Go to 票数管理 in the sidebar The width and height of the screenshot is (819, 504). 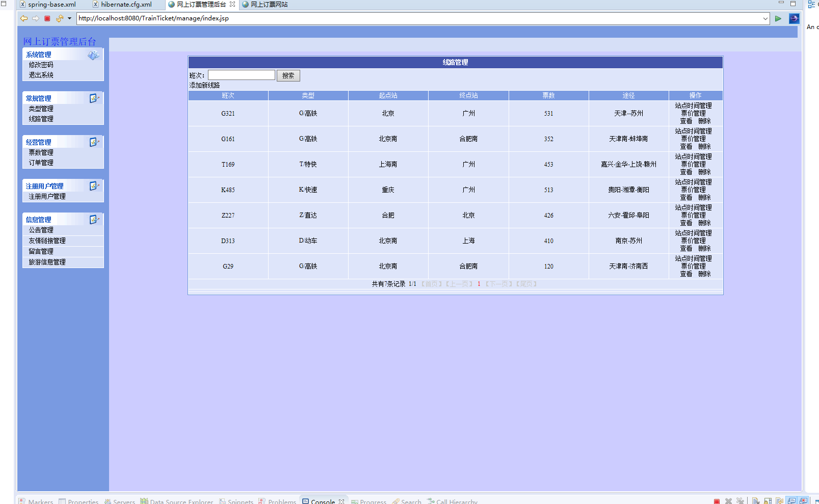[x=41, y=152]
